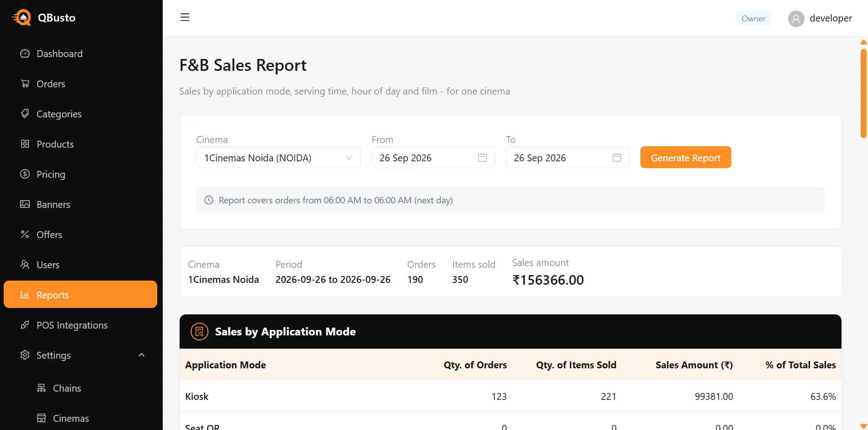Click the scrollbar down arrow
Screen dimensions: 868x430
coord(863,426)
